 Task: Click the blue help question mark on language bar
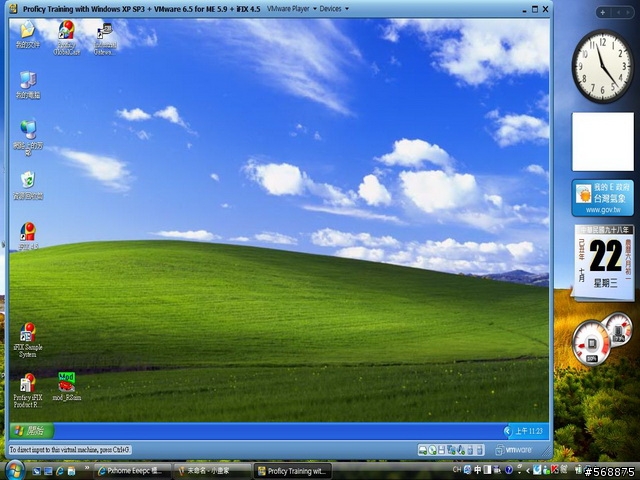[509, 470]
